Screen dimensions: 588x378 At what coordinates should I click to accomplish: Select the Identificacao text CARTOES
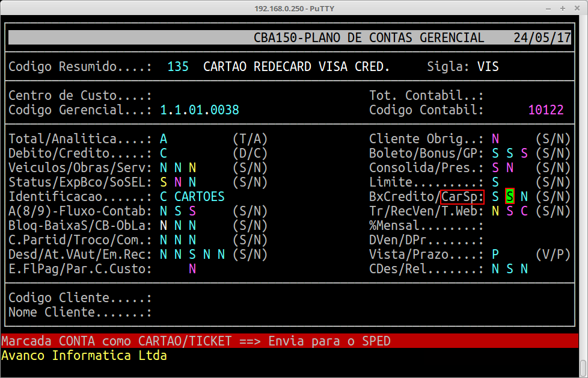coord(200,196)
